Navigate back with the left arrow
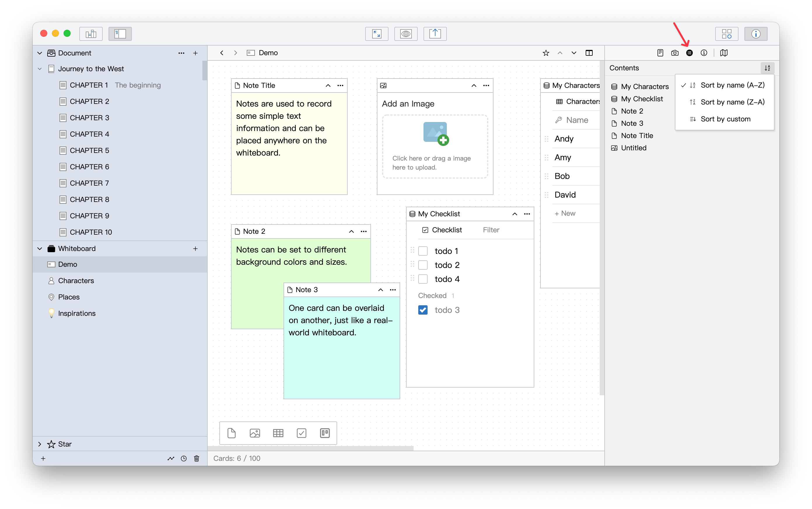 222,53
